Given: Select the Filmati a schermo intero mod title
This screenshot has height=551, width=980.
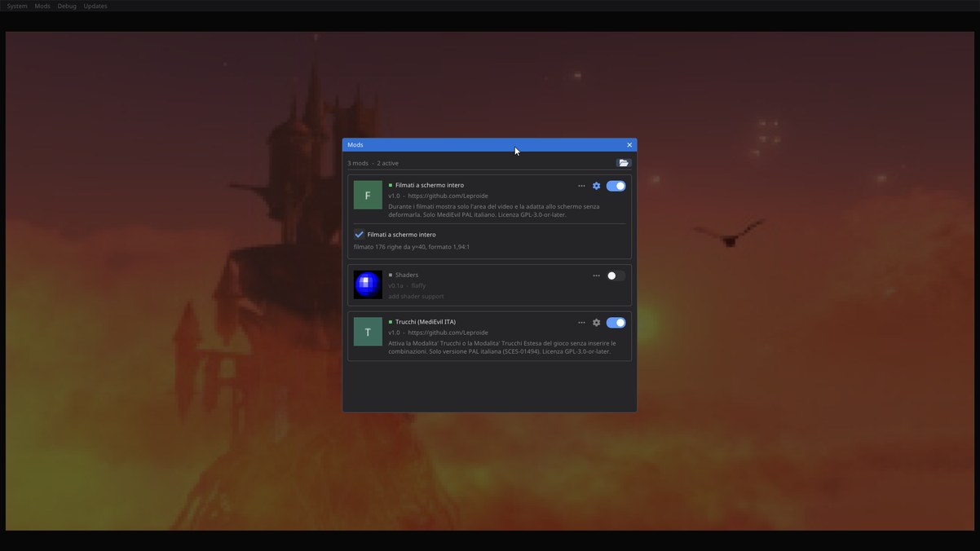Looking at the screenshot, I should pos(430,185).
